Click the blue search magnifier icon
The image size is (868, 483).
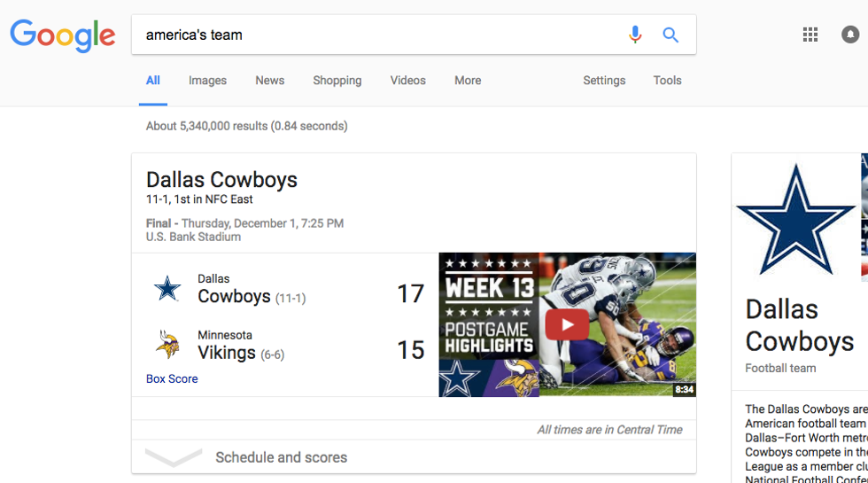(670, 35)
